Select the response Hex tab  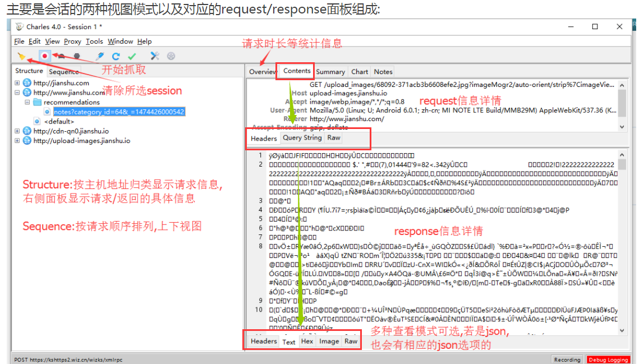pyautogui.click(x=307, y=341)
